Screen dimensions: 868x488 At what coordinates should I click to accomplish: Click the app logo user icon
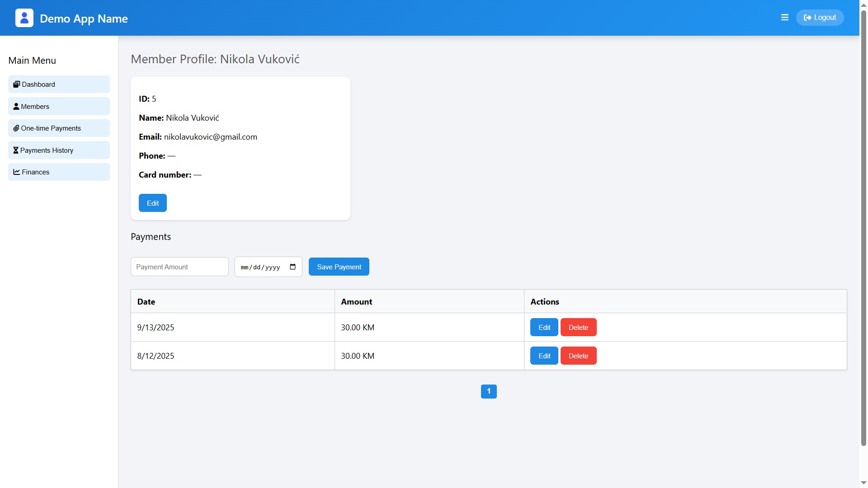coord(24,18)
